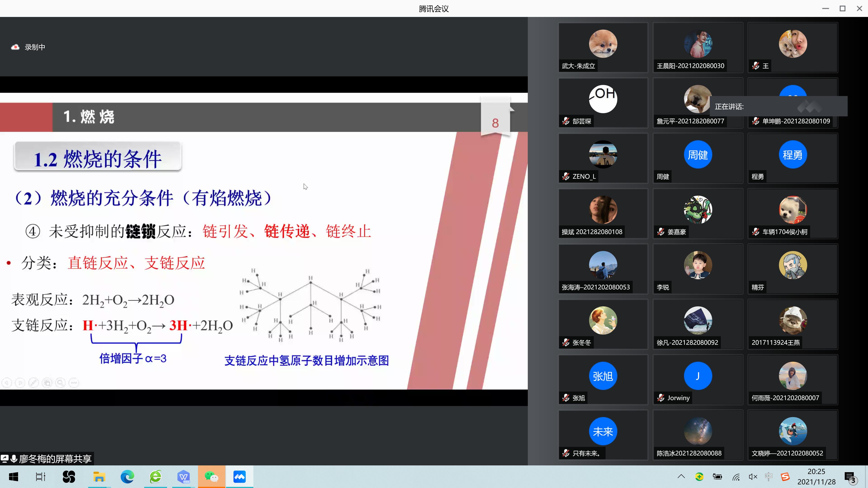Toggle the Chinese IME mode indicator
Image resolution: width=868 pixels, height=488 pixels.
(769, 476)
